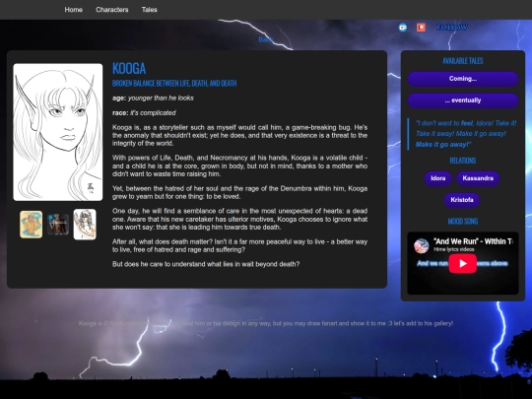Select the yellow-background gallery thumbnail
Screen dimensions: 532x399
tap(31, 225)
